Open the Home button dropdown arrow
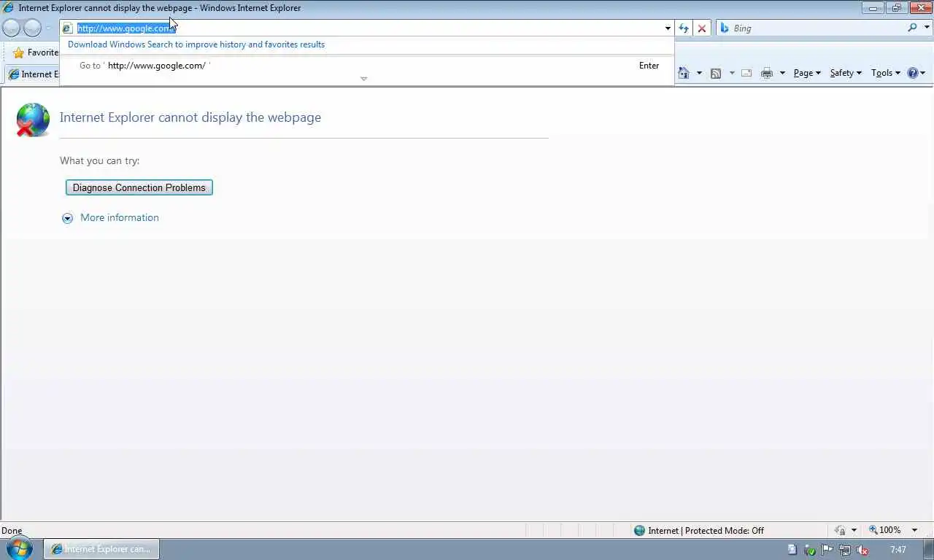Image resolution: width=934 pixels, height=560 pixels. coord(699,74)
